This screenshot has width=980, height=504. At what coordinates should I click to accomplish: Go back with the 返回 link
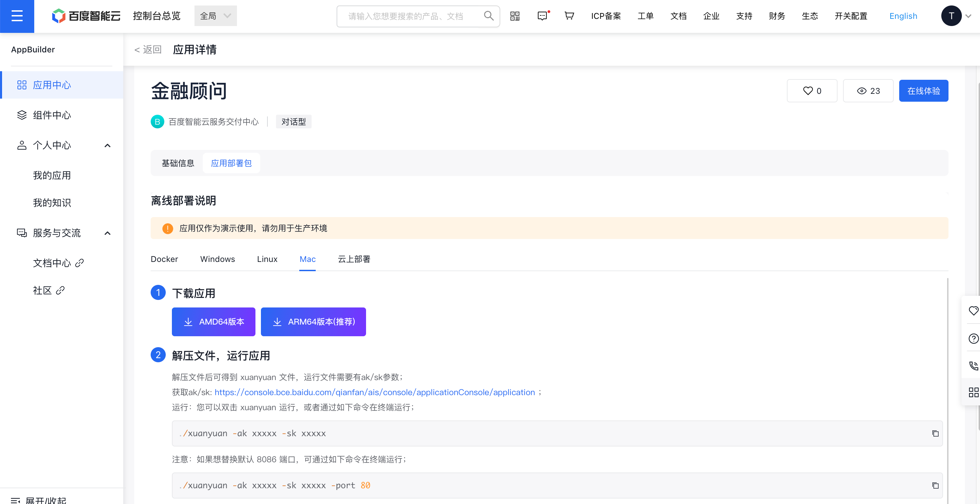pos(148,50)
